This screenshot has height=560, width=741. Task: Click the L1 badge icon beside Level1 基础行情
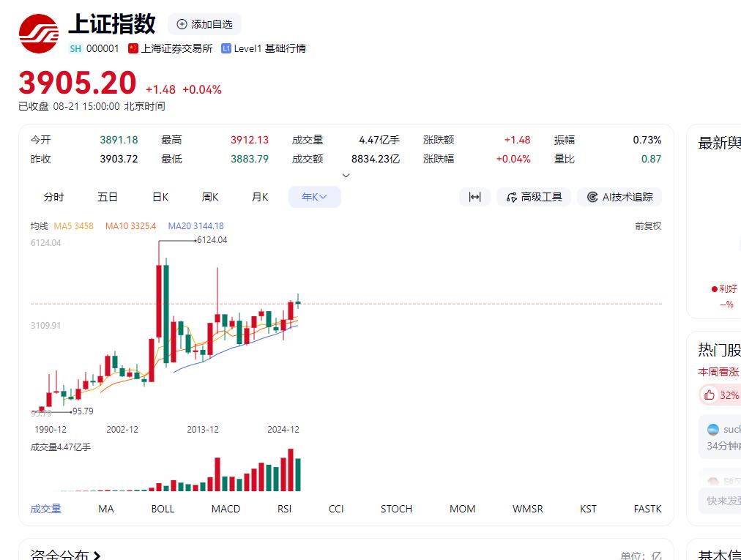coord(226,48)
